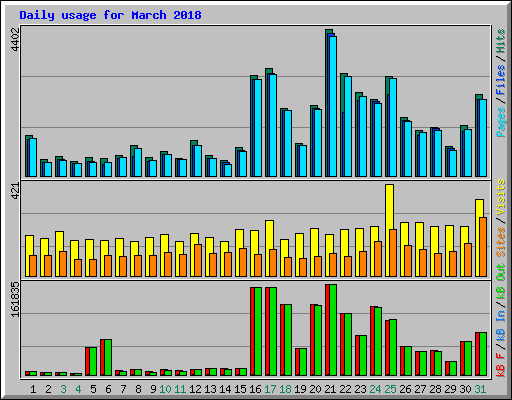This screenshot has height=400, width=512.
Task: Click the "Daily usage for March 2018" title
Action: (110, 15)
